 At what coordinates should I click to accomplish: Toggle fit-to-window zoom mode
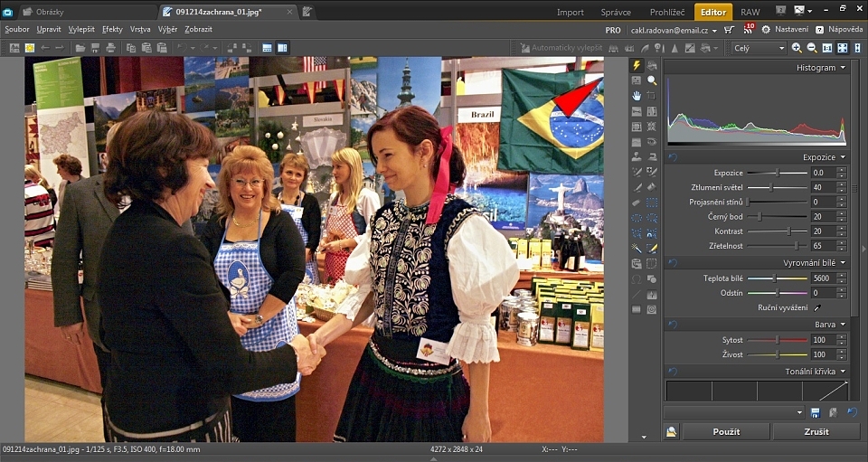[x=843, y=48]
